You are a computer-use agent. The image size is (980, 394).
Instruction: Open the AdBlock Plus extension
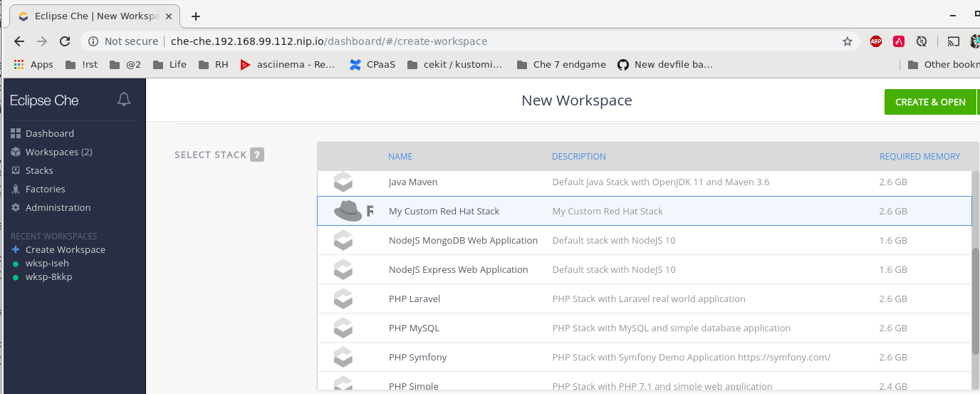coord(876,41)
